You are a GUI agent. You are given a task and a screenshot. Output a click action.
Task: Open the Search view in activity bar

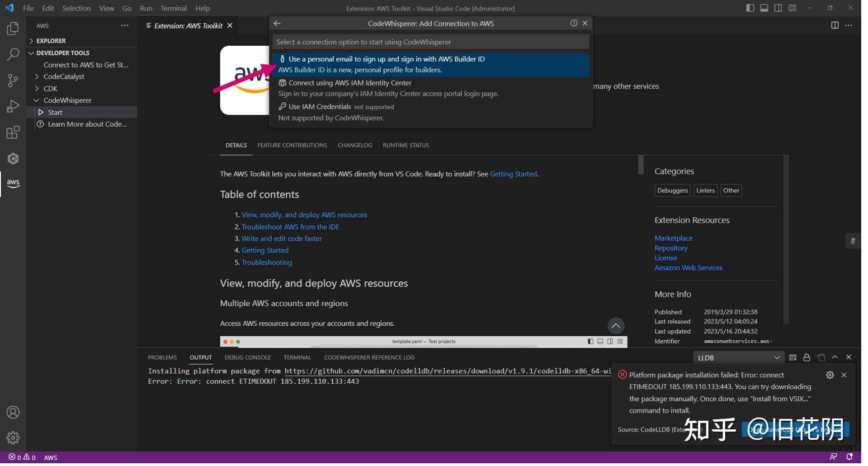pos(13,54)
